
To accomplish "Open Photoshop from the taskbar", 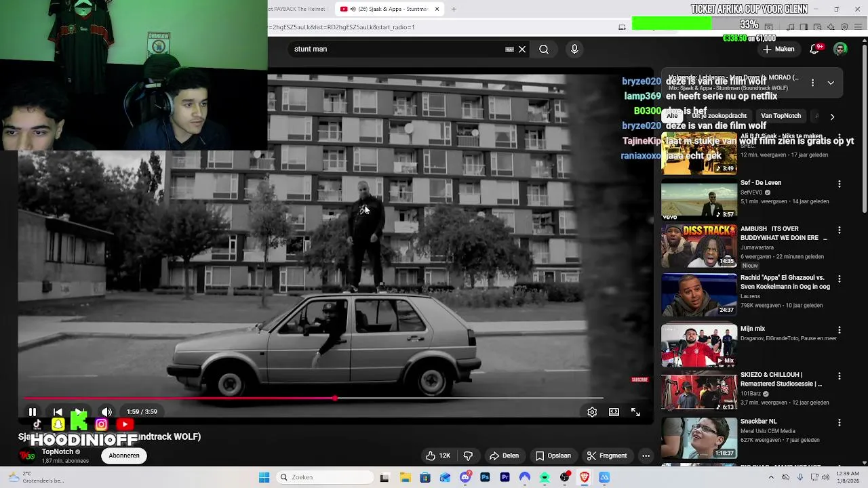I will [x=485, y=477].
